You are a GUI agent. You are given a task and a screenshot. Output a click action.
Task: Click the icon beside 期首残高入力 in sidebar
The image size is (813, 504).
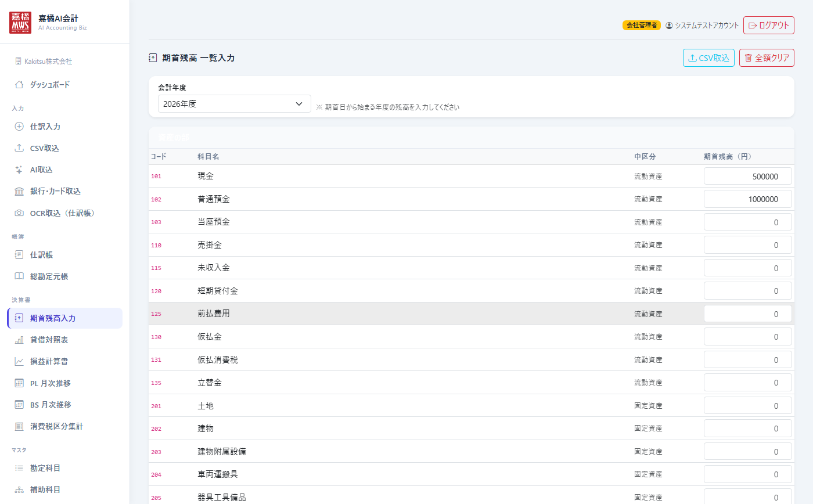point(19,318)
